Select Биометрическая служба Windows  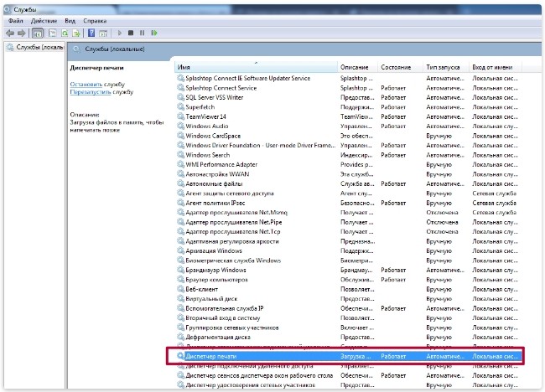[x=349, y=260]
